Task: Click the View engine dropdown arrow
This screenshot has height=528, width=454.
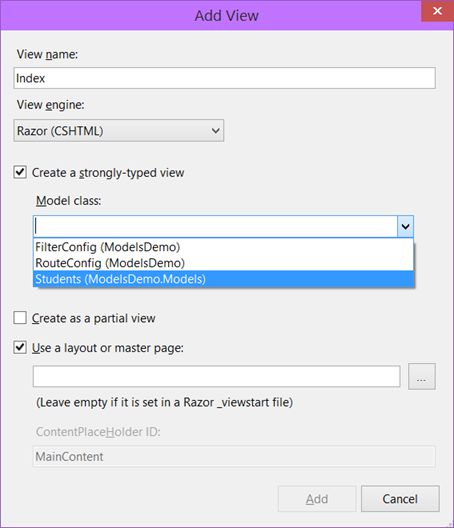Action: pyautogui.click(x=216, y=130)
